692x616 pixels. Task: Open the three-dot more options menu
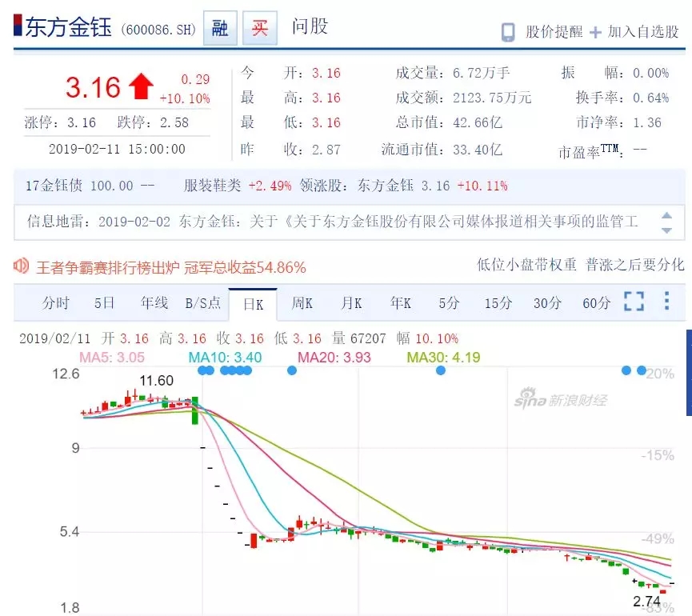click(x=667, y=301)
